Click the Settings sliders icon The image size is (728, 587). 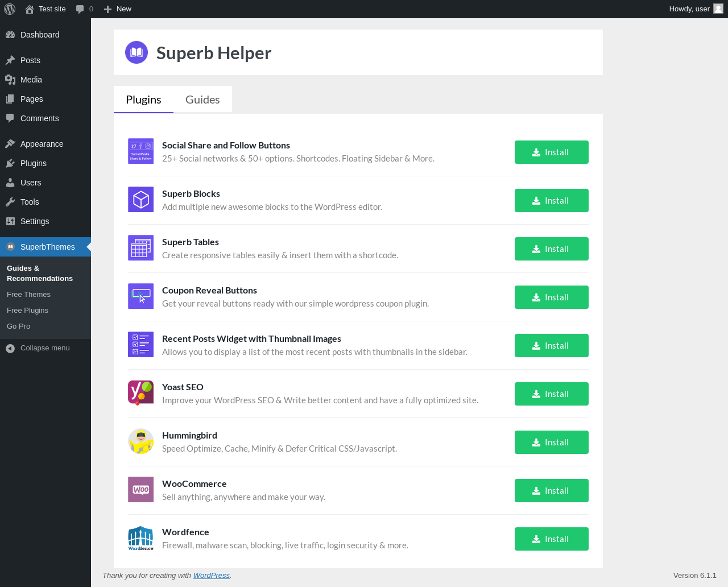click(x=10, y=221)
